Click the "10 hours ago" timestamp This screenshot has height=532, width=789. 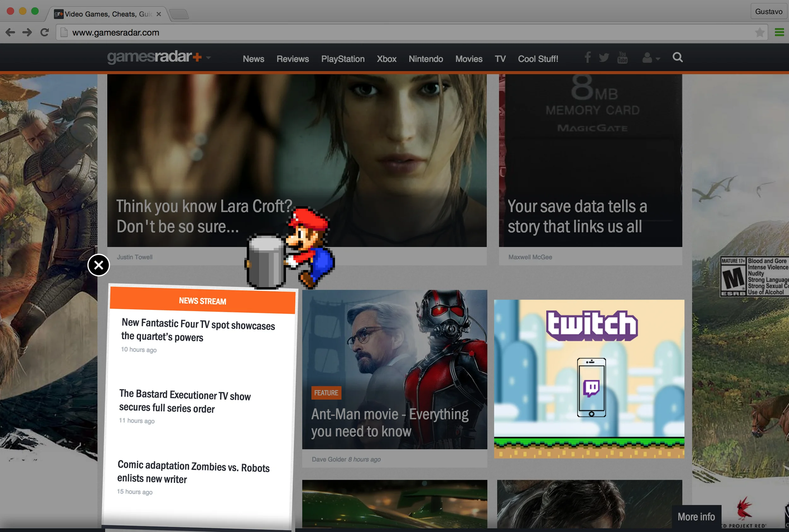click(139, 350)
